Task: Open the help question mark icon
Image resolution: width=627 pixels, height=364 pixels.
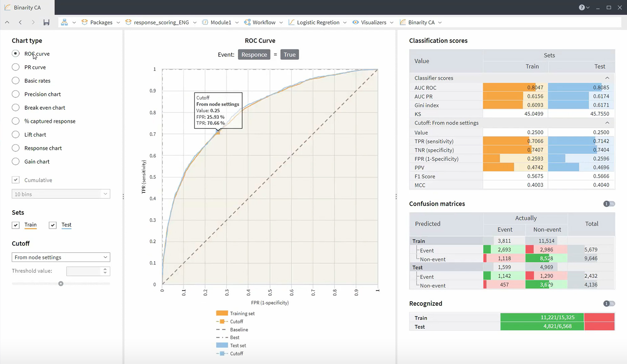Action: click(582, 8)
